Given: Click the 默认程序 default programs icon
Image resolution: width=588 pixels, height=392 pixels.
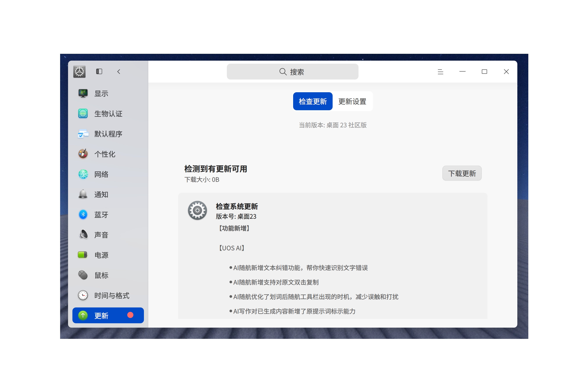Looking at the screenshot, I should [x=83, y=134].
